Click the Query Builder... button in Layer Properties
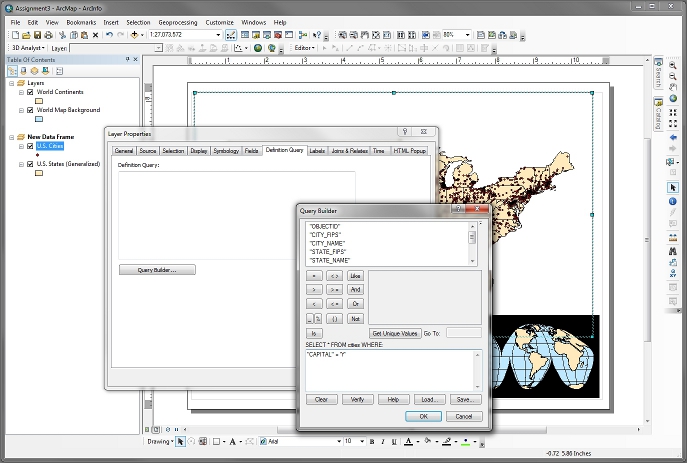The width and height of the screenshot is (687, 463). tap(157, 270)
